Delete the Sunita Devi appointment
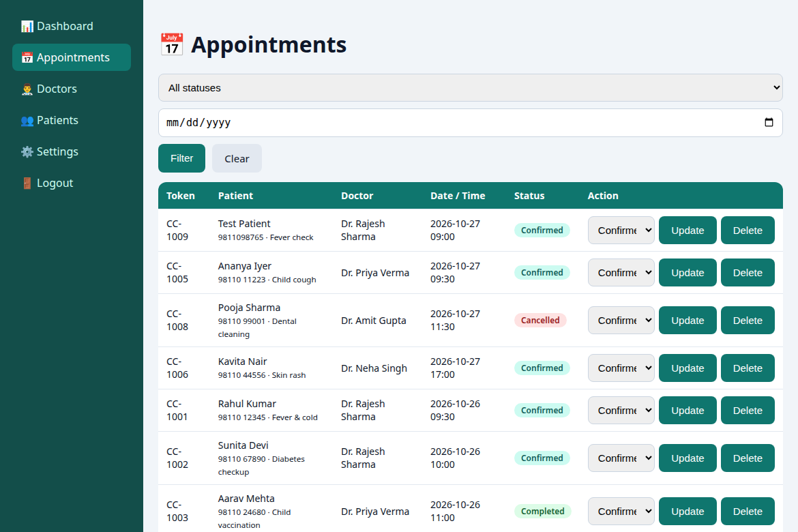Viewport: 798px width, 532px height. (748, 458)
